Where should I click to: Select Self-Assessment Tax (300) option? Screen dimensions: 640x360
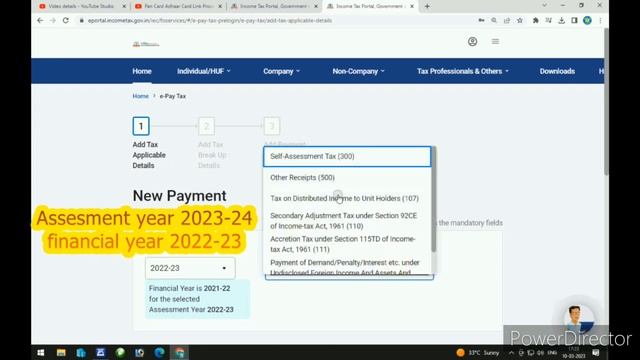347,157
